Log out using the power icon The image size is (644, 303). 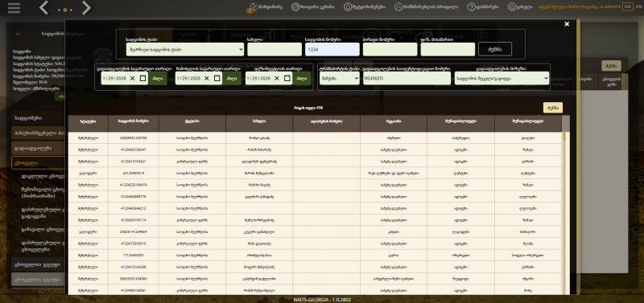click(520, 7)
